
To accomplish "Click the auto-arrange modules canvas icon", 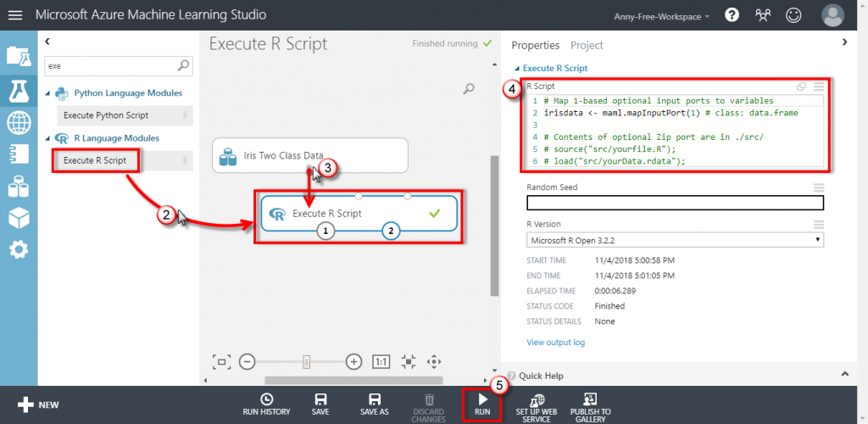I will pos(409,361).
